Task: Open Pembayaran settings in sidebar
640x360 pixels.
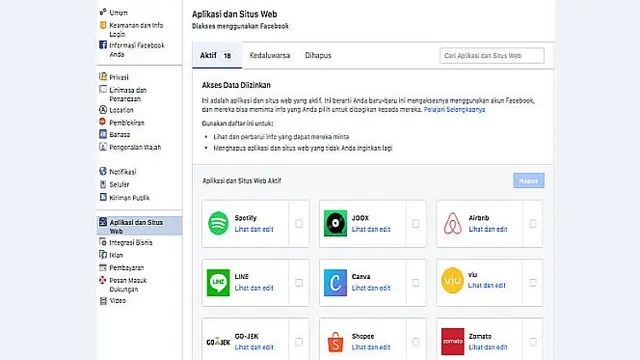Action: coord(127,268)
